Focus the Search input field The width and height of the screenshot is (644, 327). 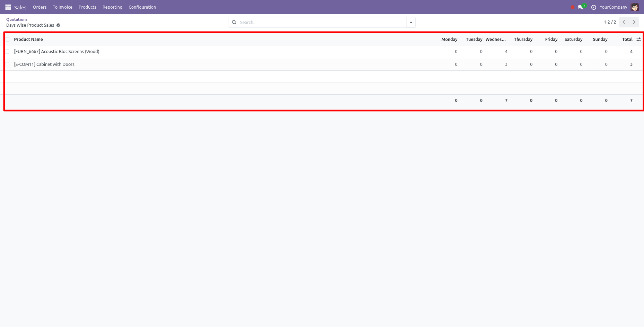(321, 22)
